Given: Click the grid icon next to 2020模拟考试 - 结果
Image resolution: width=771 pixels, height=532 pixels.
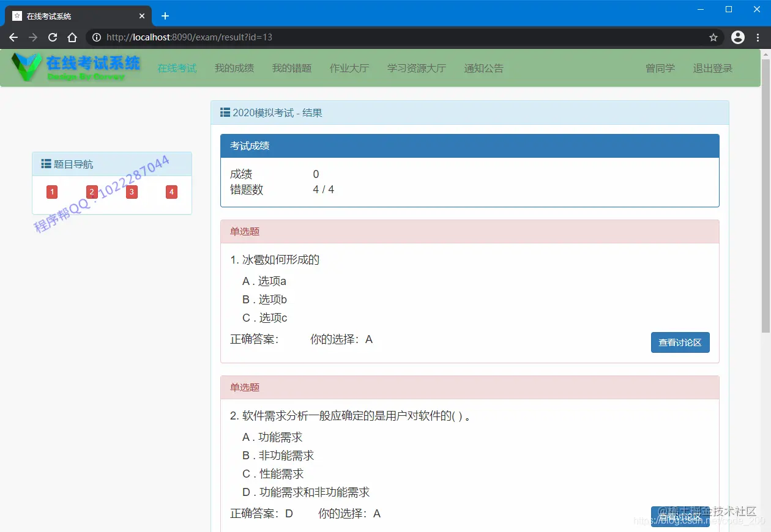Looking at the screenshot, I should click(225, 113).
